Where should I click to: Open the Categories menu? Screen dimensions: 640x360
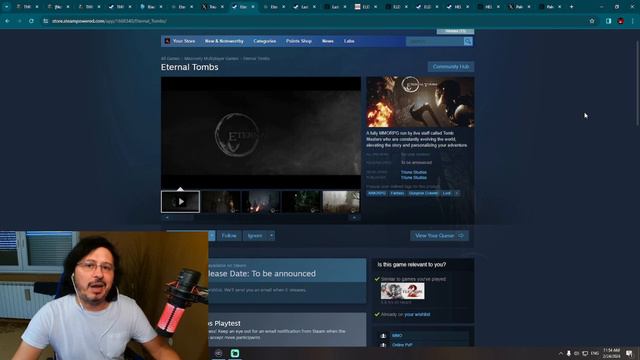[264, 41]
